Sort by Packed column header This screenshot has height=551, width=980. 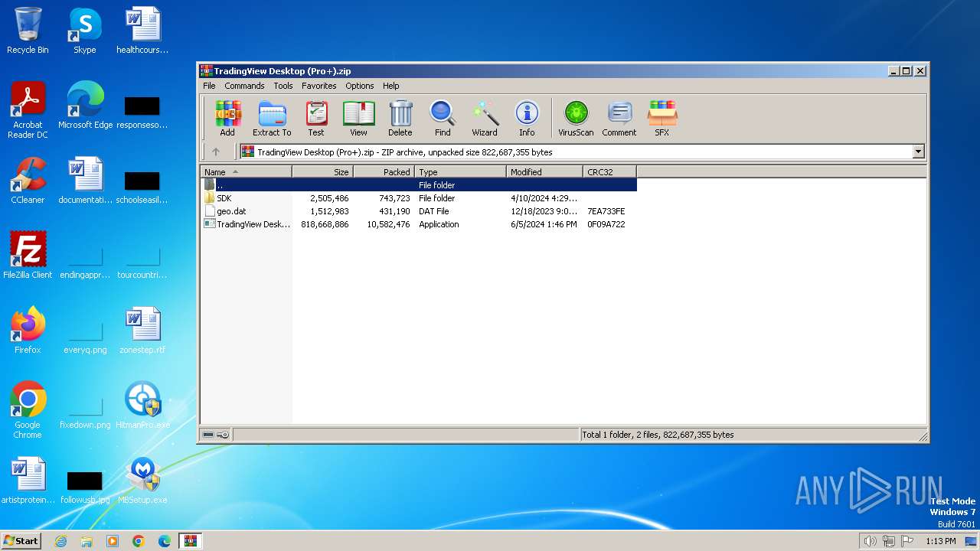(x=384, y=172)
